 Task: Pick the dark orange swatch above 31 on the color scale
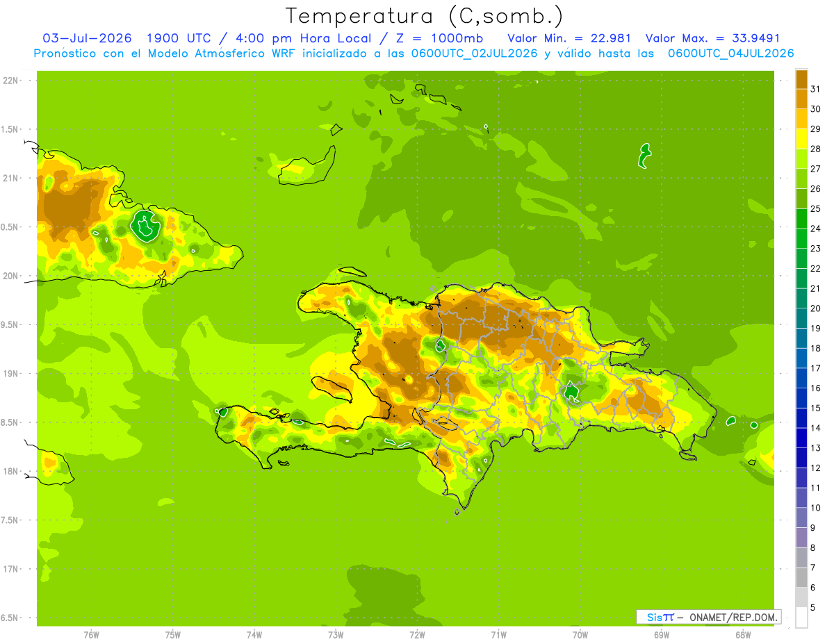[x=801, y=79]
